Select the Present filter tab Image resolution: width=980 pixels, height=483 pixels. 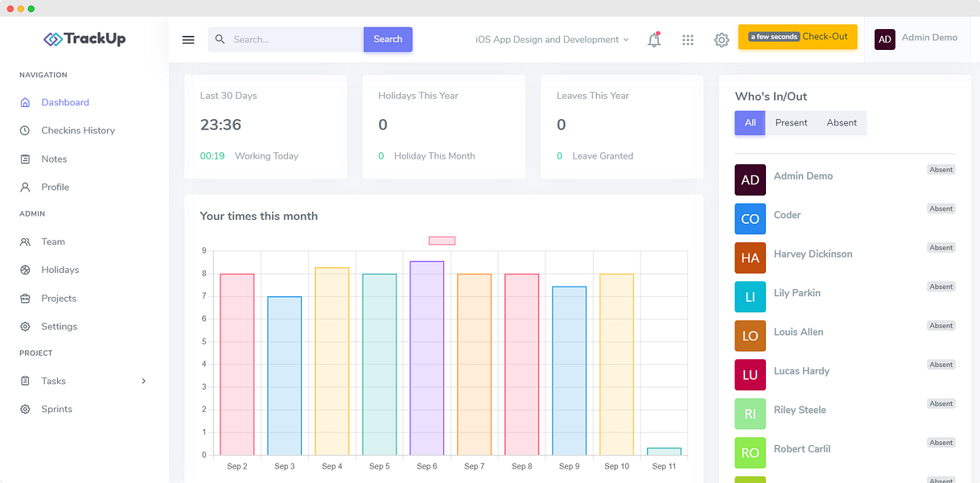[791, 122]
